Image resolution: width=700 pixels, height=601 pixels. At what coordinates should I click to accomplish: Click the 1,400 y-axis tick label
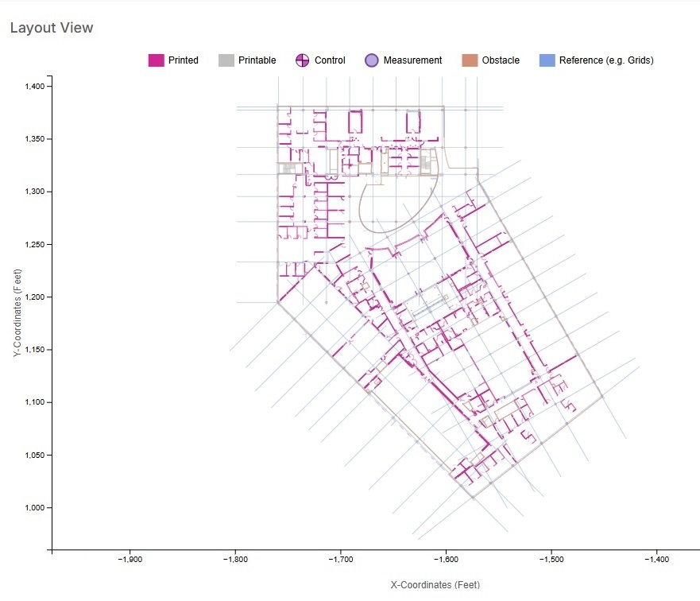(35, 86)
